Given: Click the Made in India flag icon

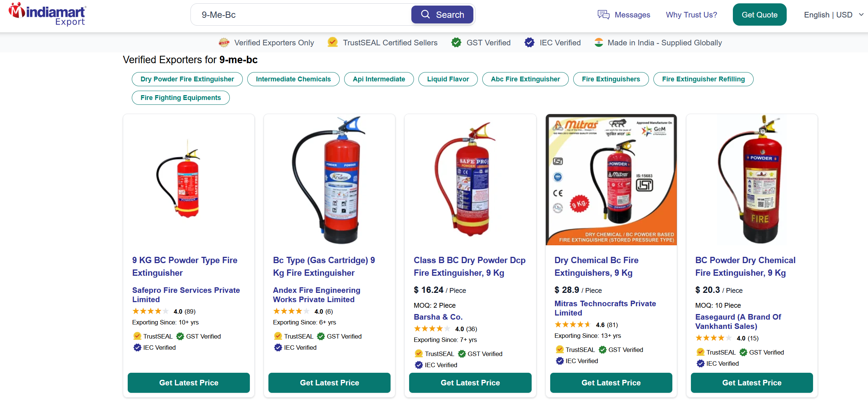Looking at the screenshot, I should coord(598,43).
